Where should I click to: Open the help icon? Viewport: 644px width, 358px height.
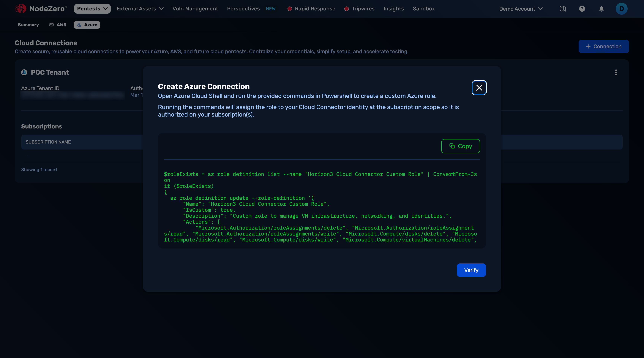click(x=582, y=9)
